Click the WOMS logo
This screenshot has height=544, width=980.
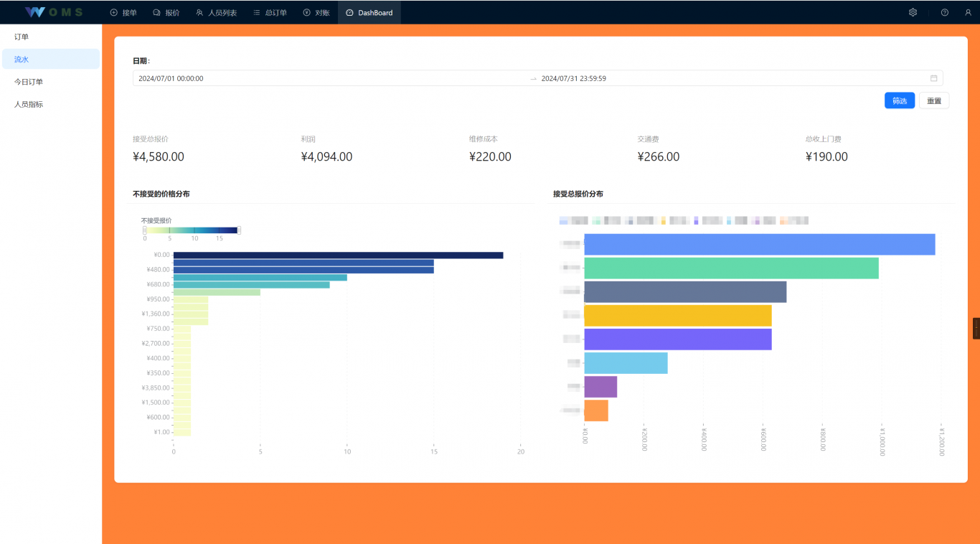pos(54,12)
